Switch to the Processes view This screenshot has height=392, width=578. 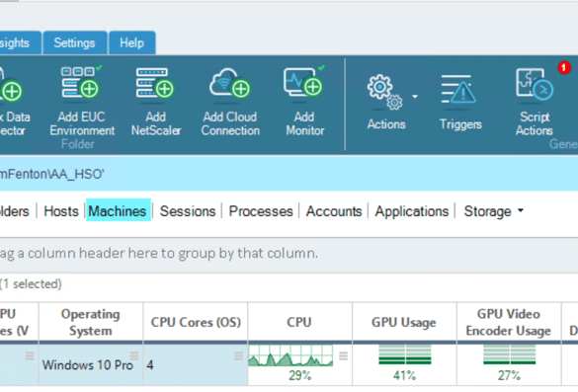(x=261, y=211)
